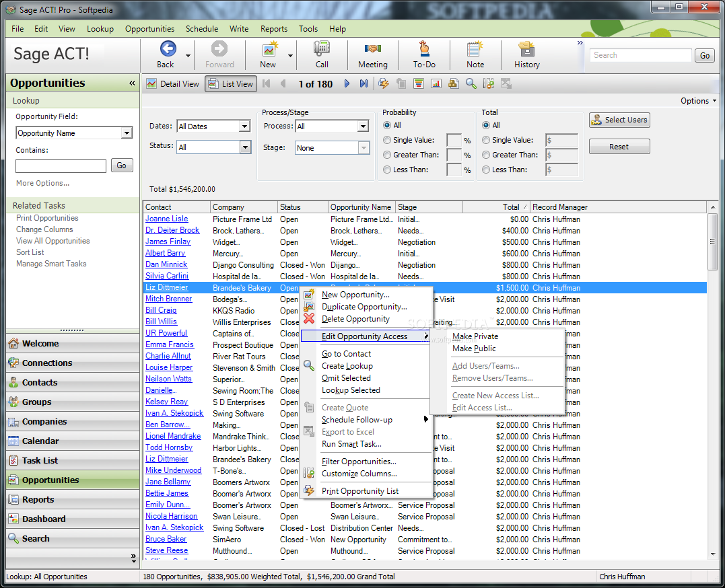Select Total Single Value radio
This screenshot has width=725, height=588.
click(x=486, y=140)
